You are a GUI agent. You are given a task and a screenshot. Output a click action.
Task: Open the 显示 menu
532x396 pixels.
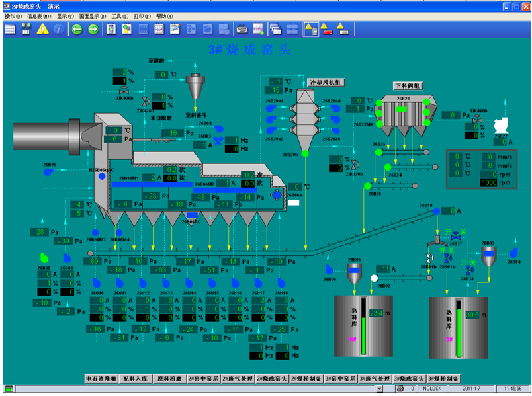pos(65,16)
